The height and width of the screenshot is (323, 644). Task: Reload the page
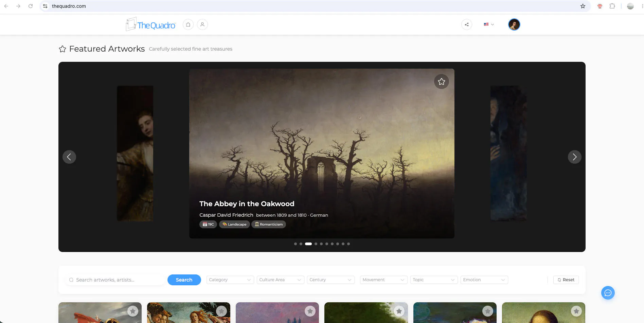click(x=31, y=6)
